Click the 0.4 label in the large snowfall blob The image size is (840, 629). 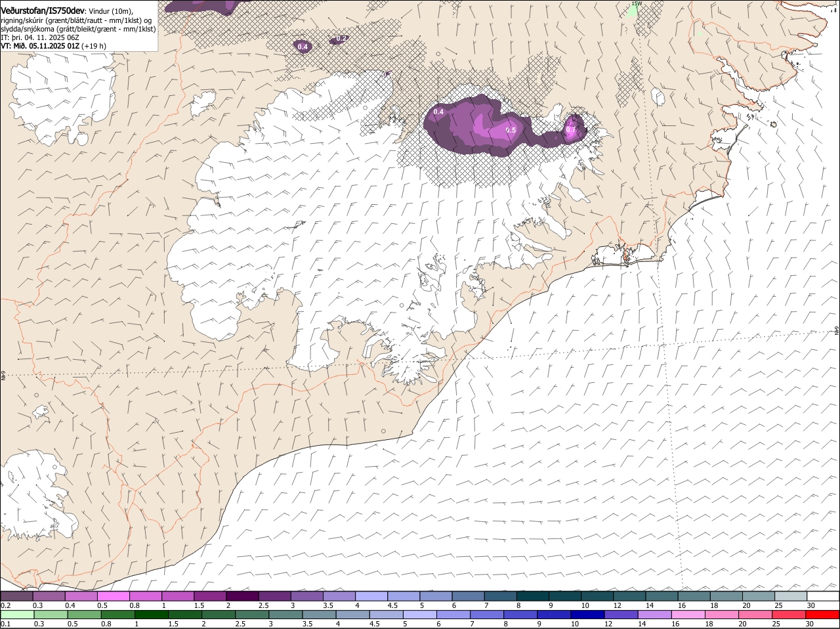click(x=438, y=112)
